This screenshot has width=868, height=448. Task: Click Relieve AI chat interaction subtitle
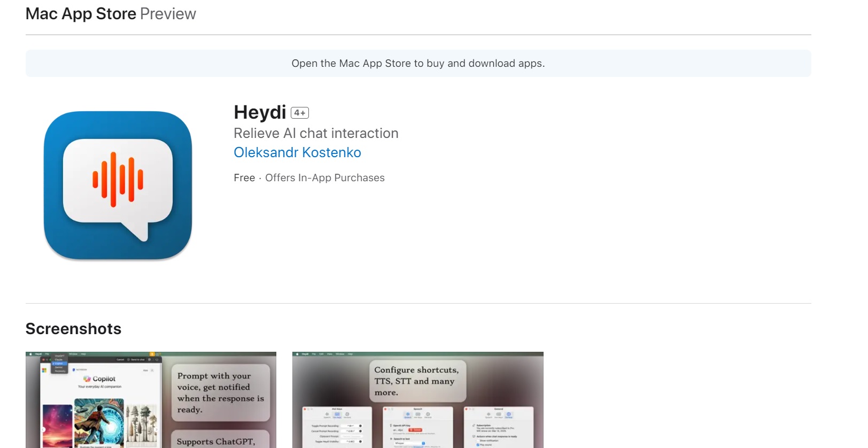(x=316, y=133)
